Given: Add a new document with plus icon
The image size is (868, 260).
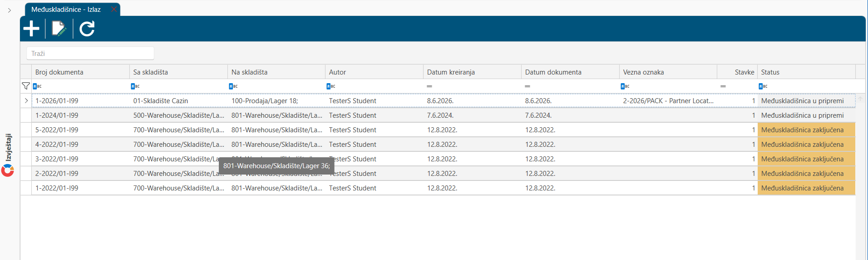Looking at the screenshot, I should tap(31, 29).
